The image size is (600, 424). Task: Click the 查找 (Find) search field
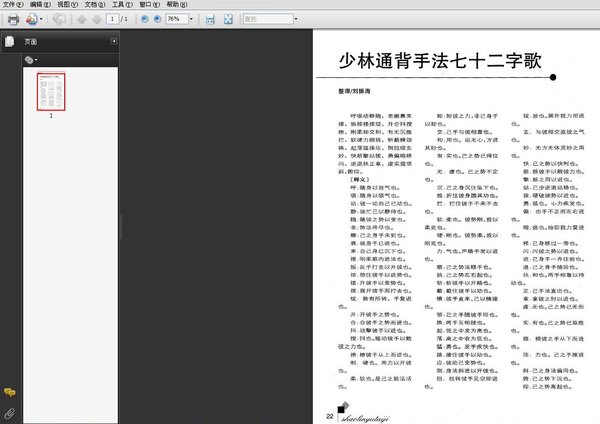pyautogui.click(x=268, y=19)
